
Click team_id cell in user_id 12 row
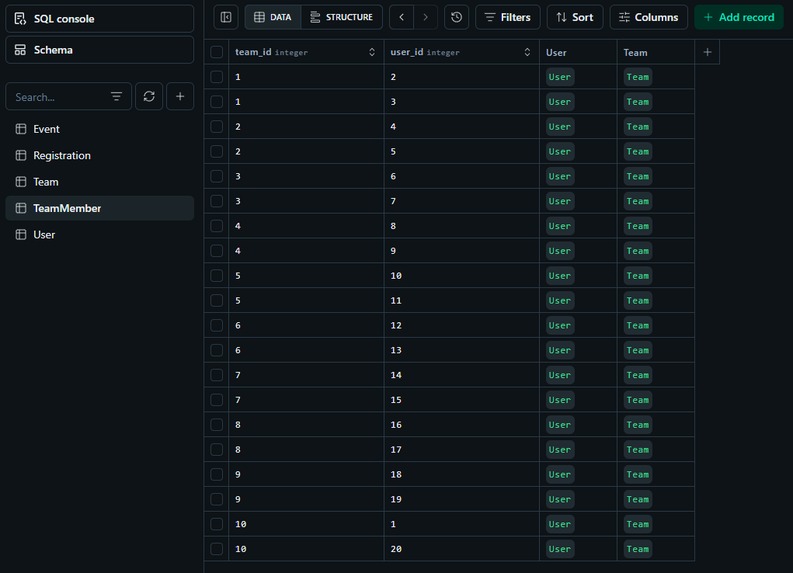[306, 325]
